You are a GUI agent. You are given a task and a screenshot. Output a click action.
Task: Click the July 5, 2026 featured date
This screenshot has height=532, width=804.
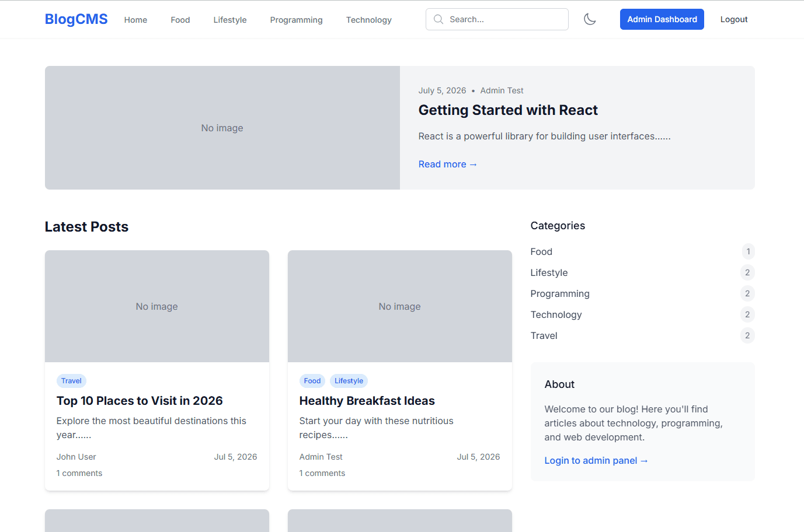point(442,90)
